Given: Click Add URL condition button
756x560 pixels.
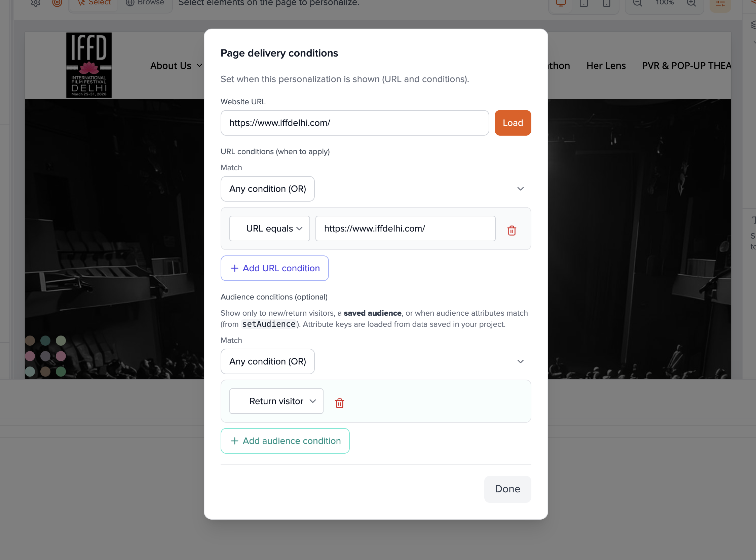Looking at the screenshot, I should (275, 268).
